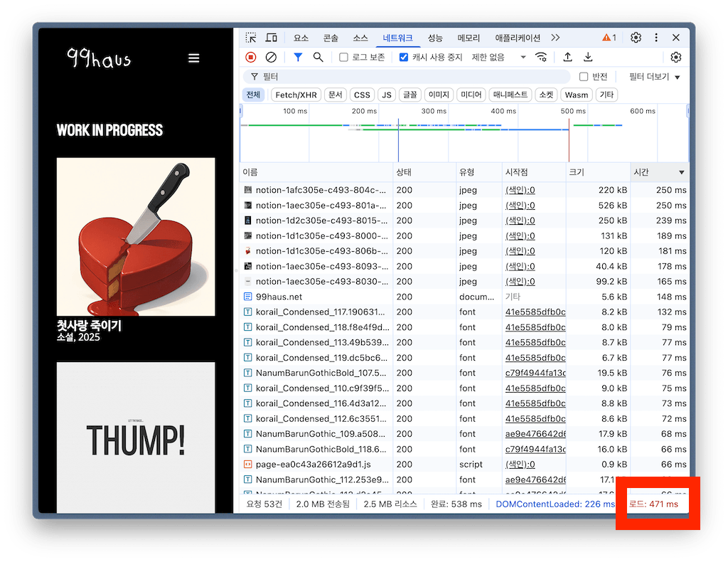This screenshot has height=562, width=728.
Task: Uncheck the 캐시 사용 중지 checkbox
Action: point(404,57)
